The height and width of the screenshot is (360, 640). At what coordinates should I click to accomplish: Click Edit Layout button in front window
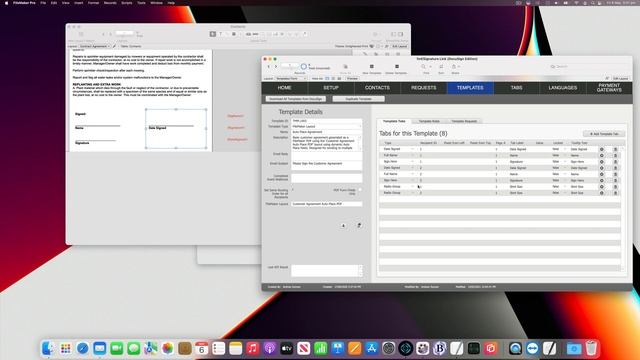click(x=620, y=78)
